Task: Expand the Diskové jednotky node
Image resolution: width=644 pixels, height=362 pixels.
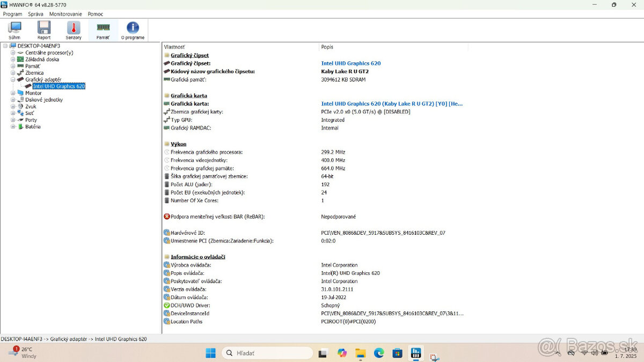Action: coord(13,100)
